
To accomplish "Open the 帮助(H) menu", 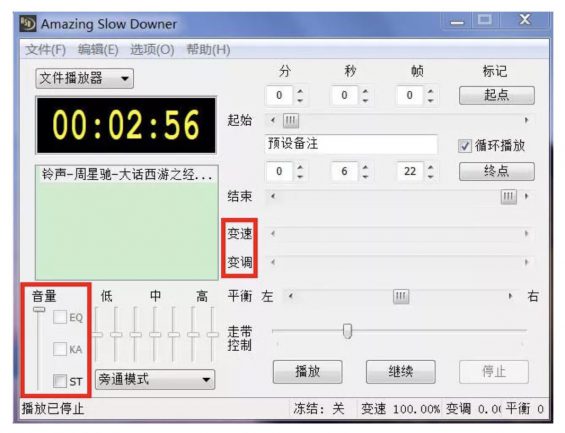I will (x=208, y=49).
